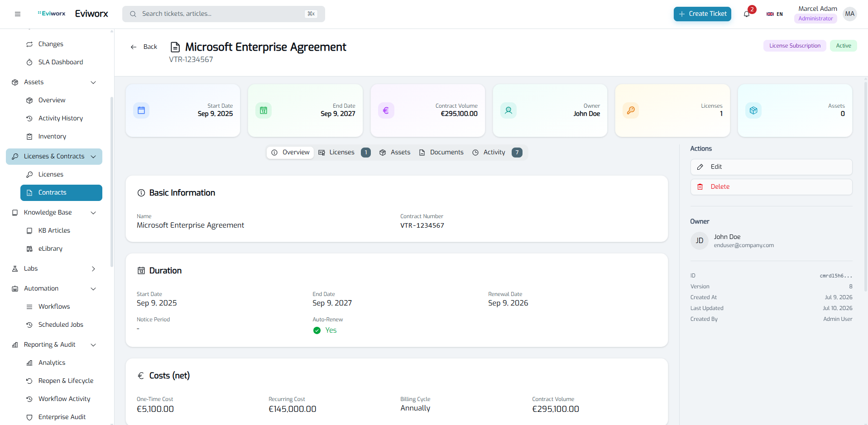Click the Analytics bar chart icon
Image resolution: width=868 pixels, height=425 pixels.
pyautogui.click(x=29, y=363)
